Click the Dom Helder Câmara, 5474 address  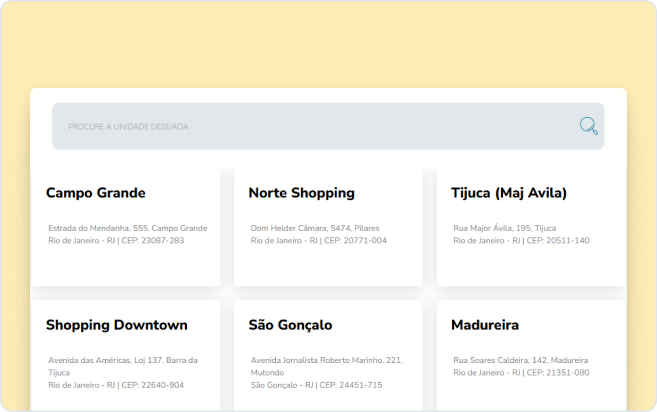315,228
